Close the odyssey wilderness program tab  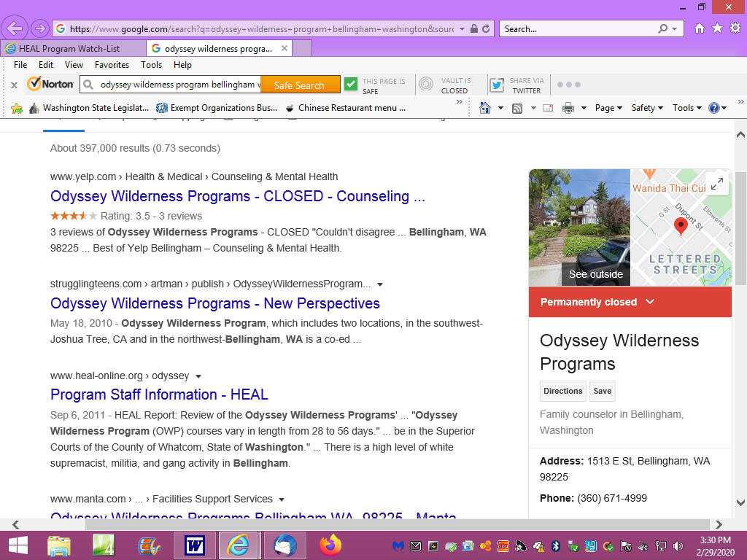[285, 48]
